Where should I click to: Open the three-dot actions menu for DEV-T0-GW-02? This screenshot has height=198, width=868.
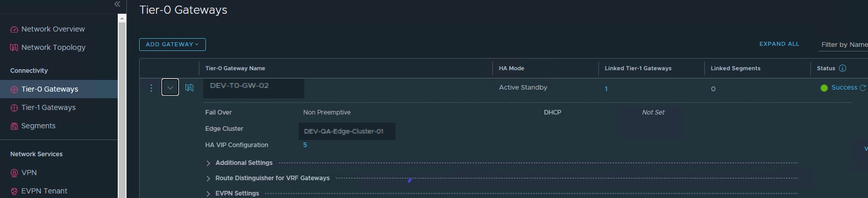tap(151, 88)
